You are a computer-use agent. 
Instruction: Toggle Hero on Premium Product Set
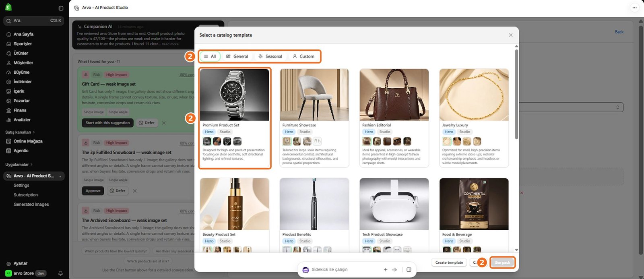[209, 132]
